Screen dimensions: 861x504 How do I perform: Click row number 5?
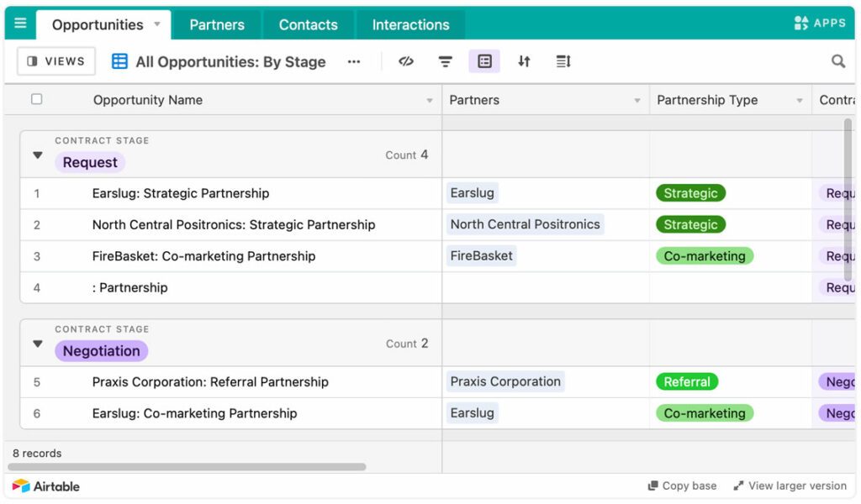coord(37,382)
